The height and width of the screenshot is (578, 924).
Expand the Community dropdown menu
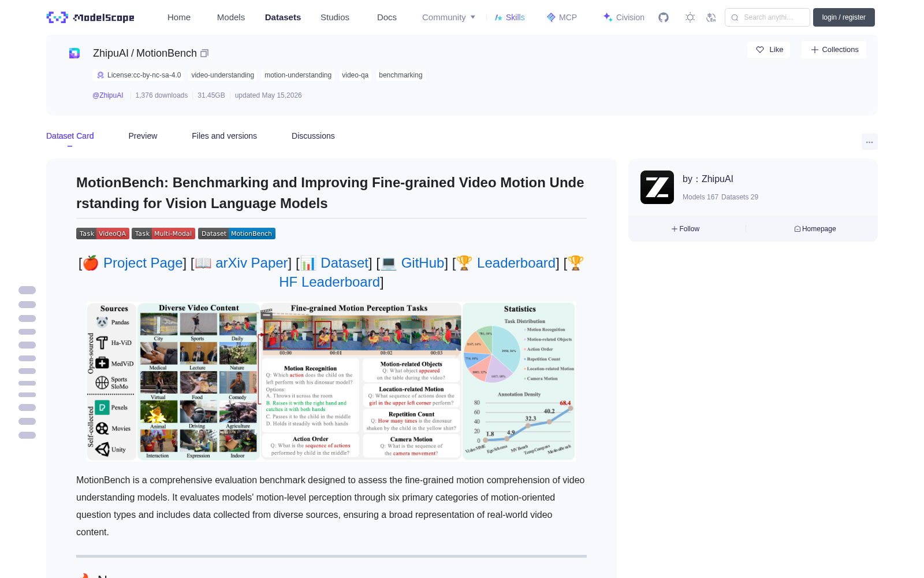(x=449, y=17)
